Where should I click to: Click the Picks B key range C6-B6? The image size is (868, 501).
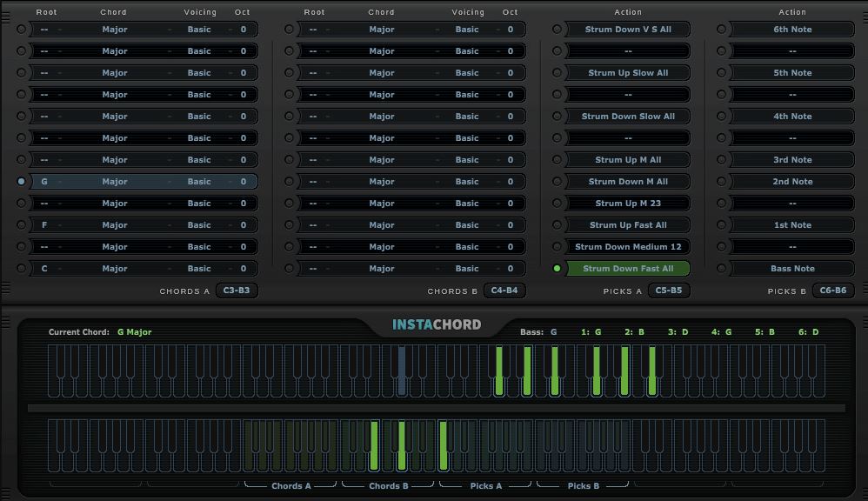[x=833, y=291]
